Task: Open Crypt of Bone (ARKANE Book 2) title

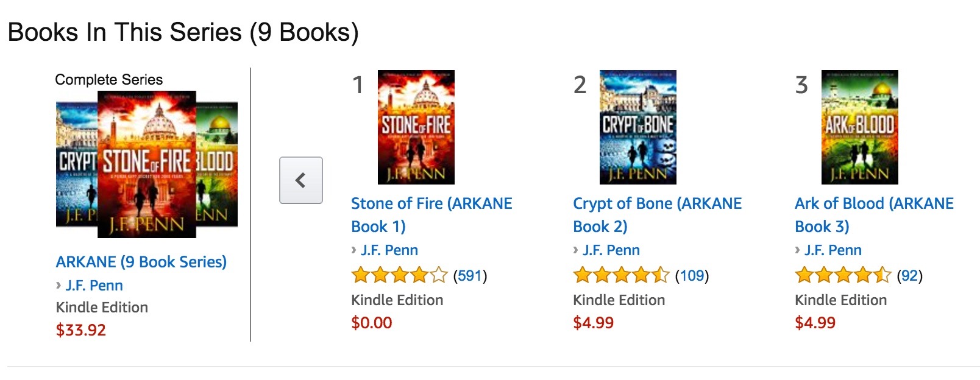Action: pos(657,214)
